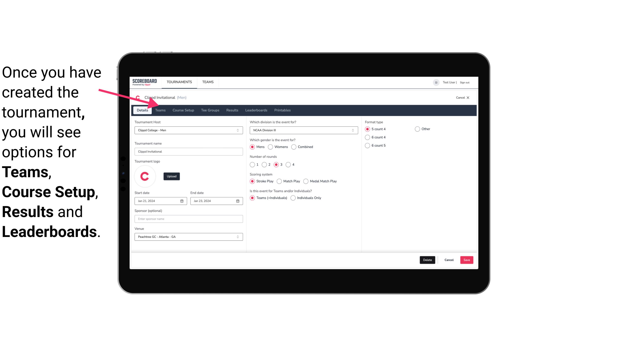Click the venue dropdown arrow
This screenshot has width=644, height=346.
[238, 237]
